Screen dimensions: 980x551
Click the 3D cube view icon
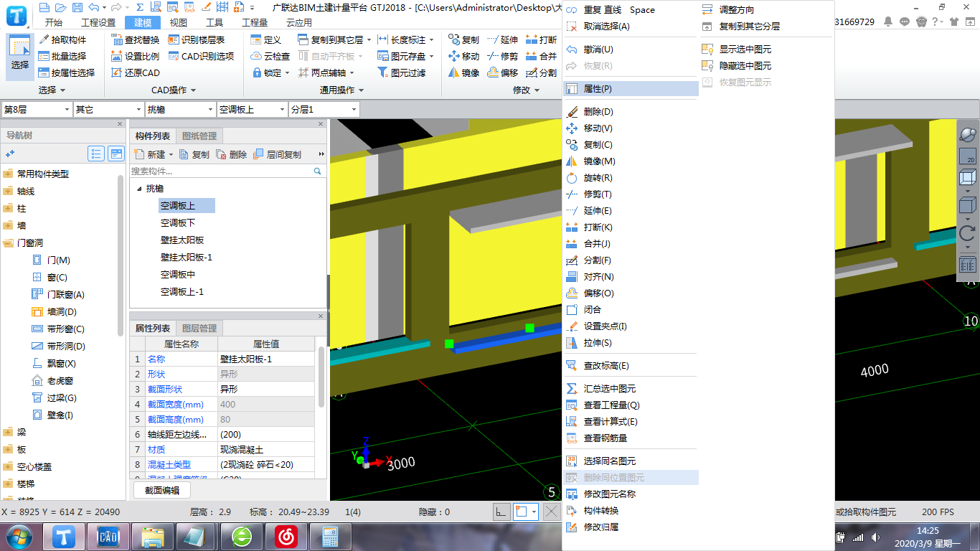click(x=968, y=176)
